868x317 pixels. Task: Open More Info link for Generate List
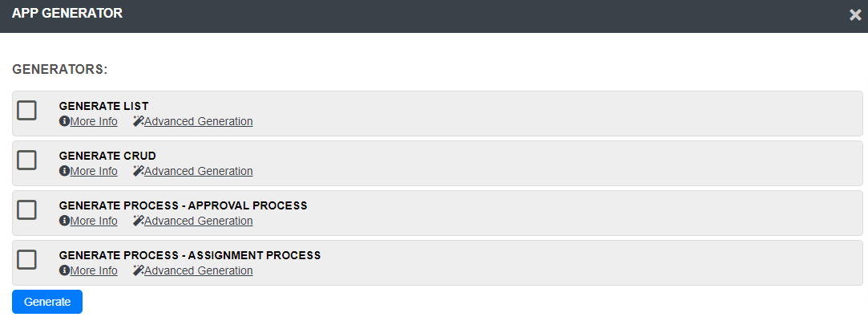click(94, 121)
